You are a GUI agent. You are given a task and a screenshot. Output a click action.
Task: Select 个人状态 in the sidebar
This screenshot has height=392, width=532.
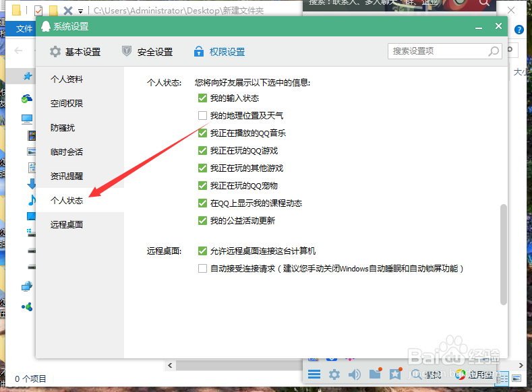tap(67, 201)
